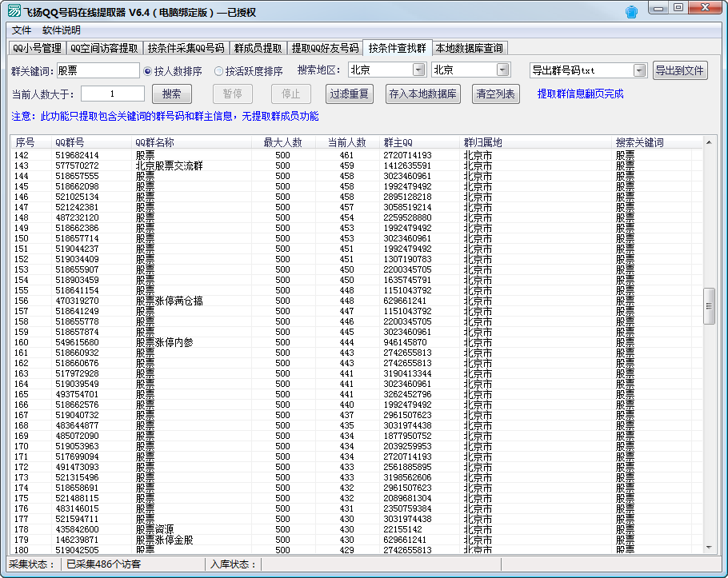Click owner QQ 22155142

coord(402,529)
